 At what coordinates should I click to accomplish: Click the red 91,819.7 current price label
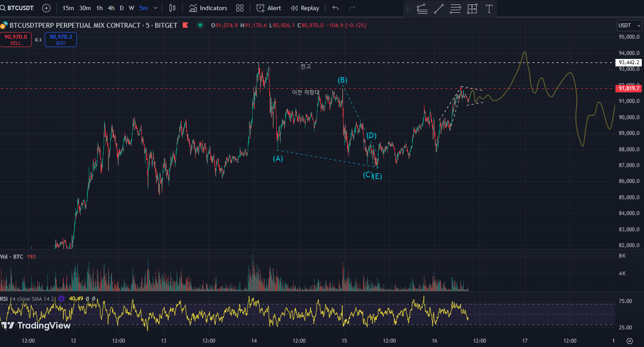[629, 88]
